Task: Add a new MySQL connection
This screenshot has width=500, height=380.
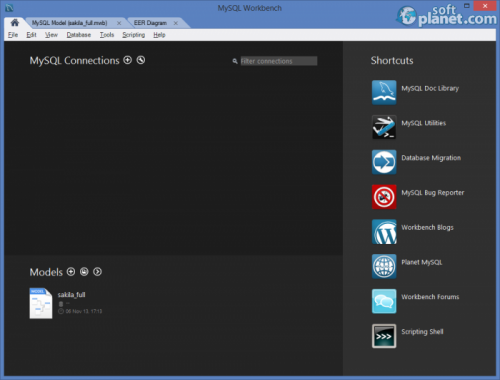Action: point(127,60)
